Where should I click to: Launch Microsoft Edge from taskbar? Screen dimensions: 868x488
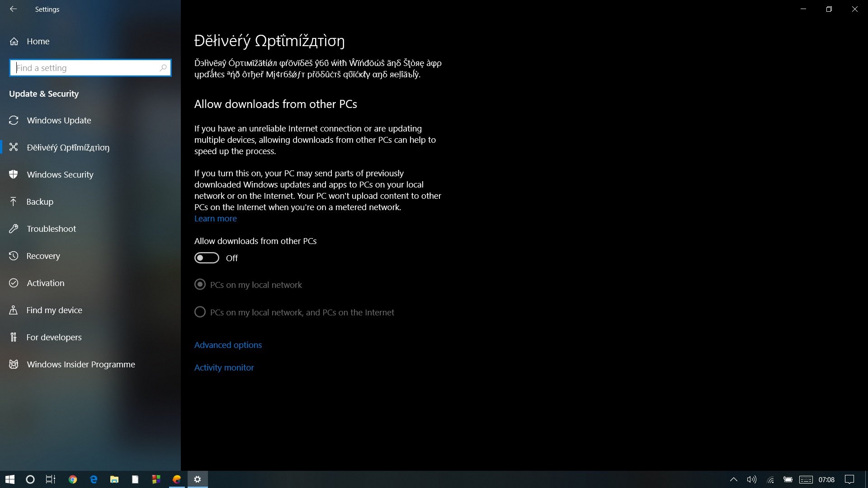point(94,479)
